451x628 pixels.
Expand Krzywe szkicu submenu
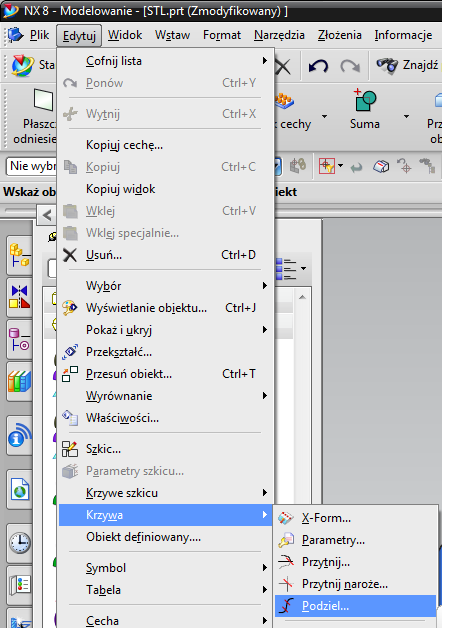(166, 493)
